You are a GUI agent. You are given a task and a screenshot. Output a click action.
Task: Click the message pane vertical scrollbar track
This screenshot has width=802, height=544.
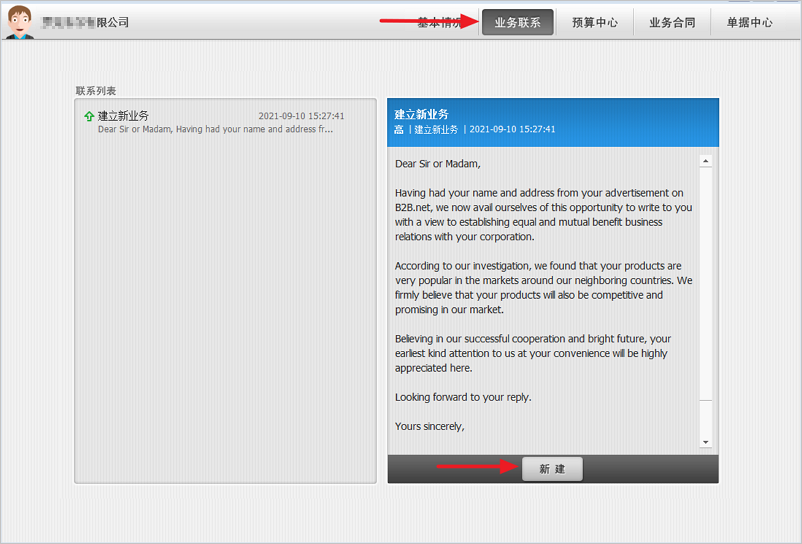click(706, 300)
